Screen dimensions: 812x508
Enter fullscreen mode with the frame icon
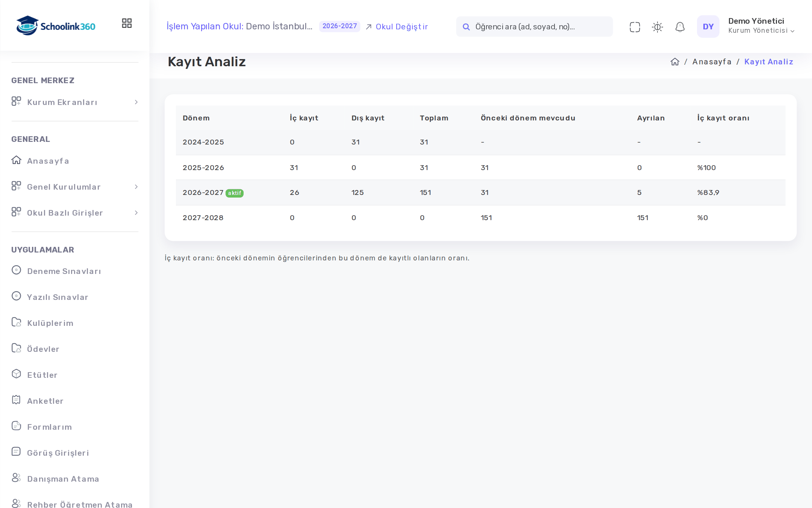pyautogui.click(x=635, y=27)
